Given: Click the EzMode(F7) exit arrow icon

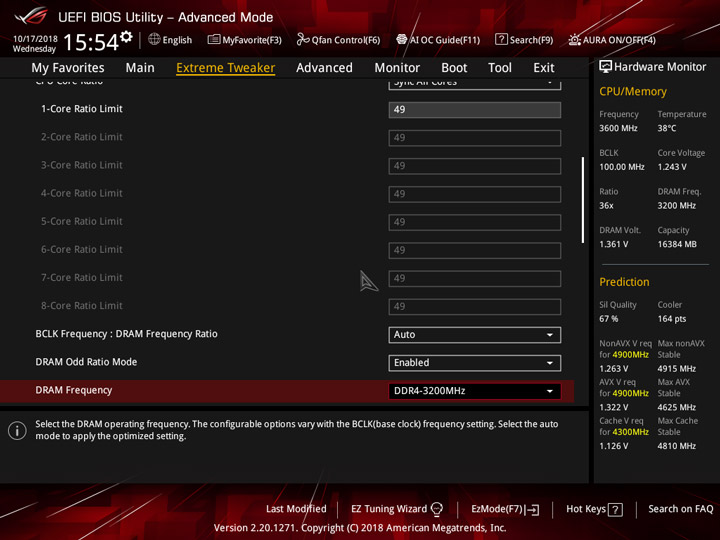Looking at the screenshot, I should [x=533, y=509].
